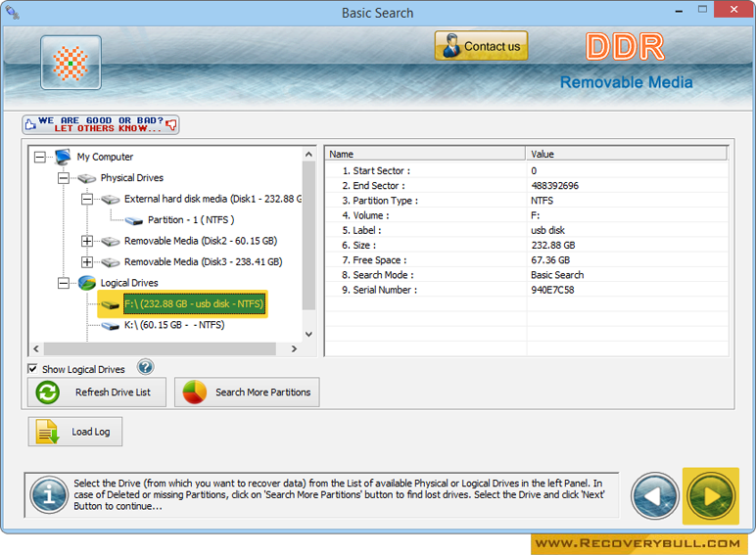Click the Volume value F:
The width and height of the screenshot is (756, 555).
[536, 215]
